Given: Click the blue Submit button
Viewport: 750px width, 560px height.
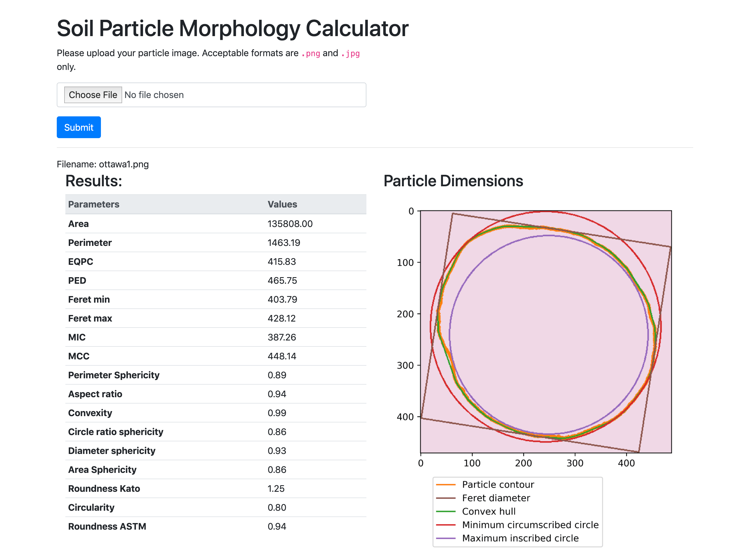Looking at the screenshot, I should click(x=79, y=127).
